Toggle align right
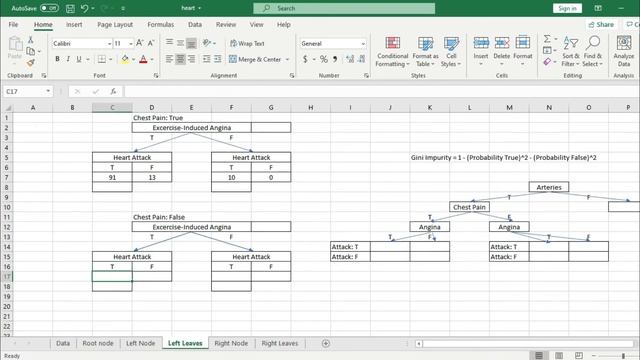The height and width of the screenshot is (360, 640). coord(191,59)
